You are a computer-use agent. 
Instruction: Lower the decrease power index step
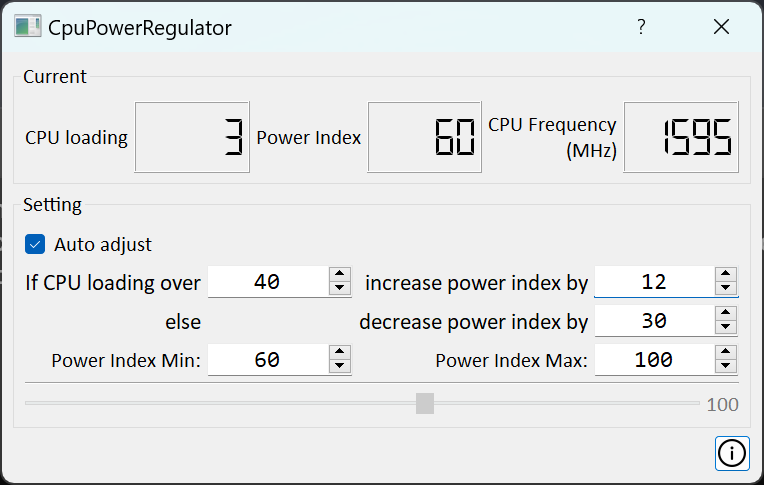(727, 328)
